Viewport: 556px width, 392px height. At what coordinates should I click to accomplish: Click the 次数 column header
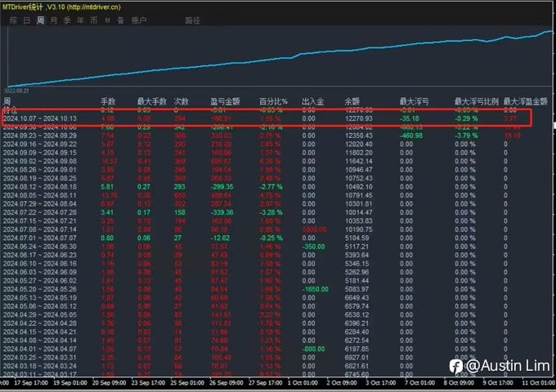[182, 101]
